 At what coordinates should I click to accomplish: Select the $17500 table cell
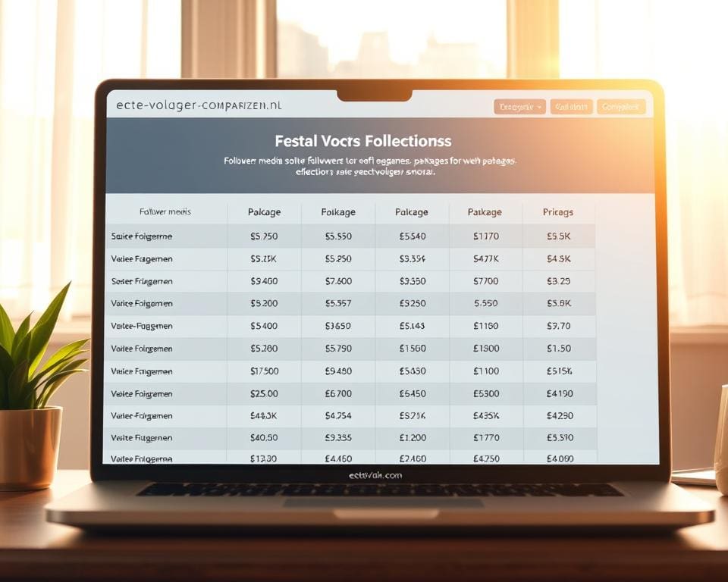pyautogui.click(x=264, y=371)
